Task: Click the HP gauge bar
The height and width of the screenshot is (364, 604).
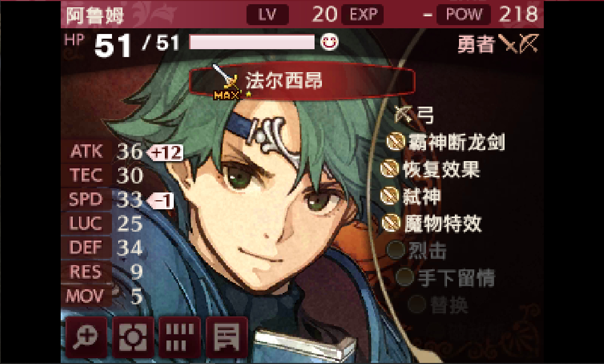Action: click(252, 42)
